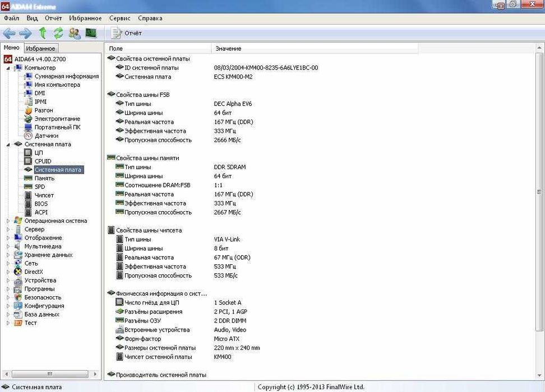Viewport: 545px width, 392px height.
Task: Select the DirectX Xbox-style icon
Action: (x=18, y=272)
